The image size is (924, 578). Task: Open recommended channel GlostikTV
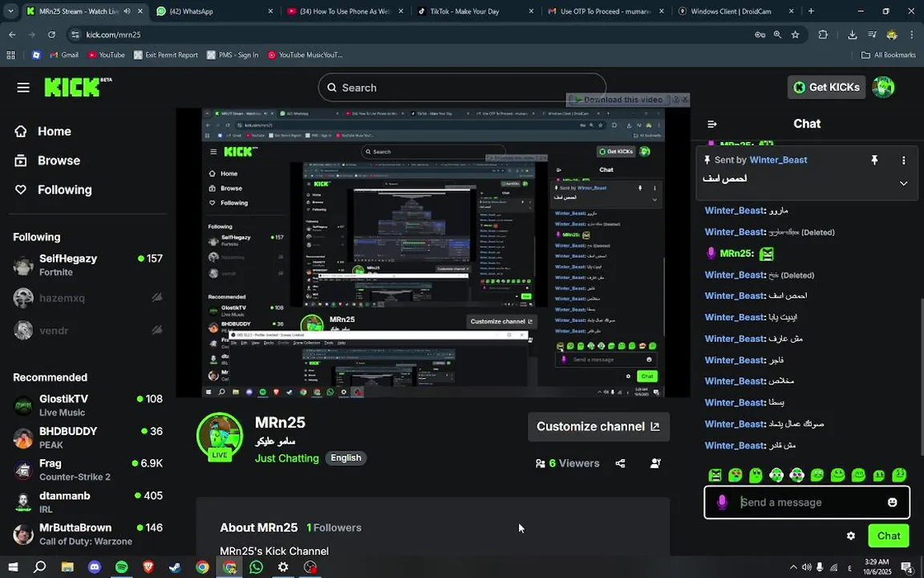click(x=87, y=405)
